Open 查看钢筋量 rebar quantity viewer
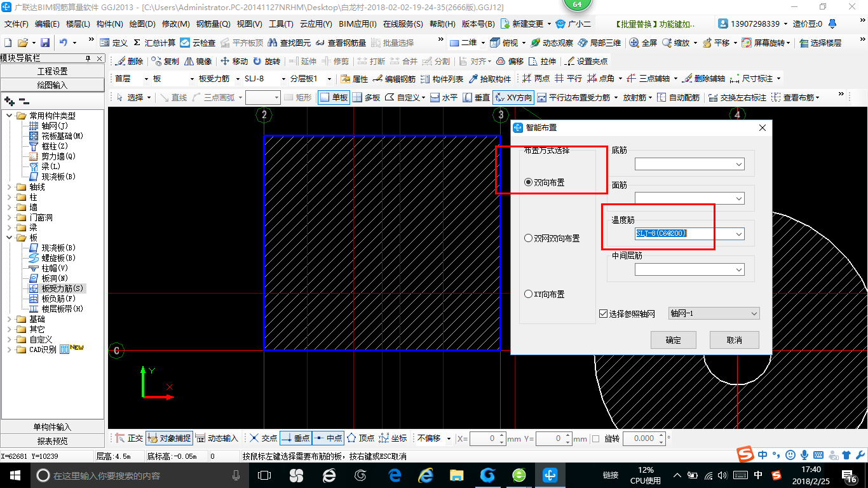 click(341, 43)
